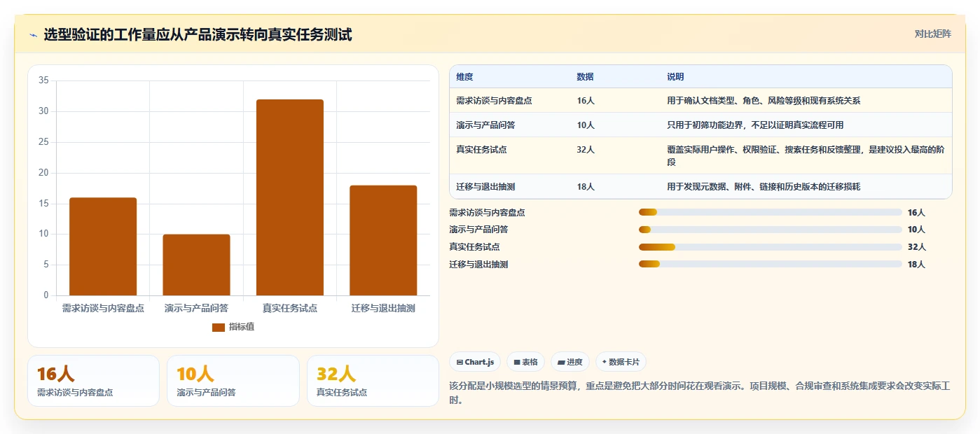Select the 需求访谈与内容盘点 table row label
This screenshot has height=434, width=980.
(494, 101)
